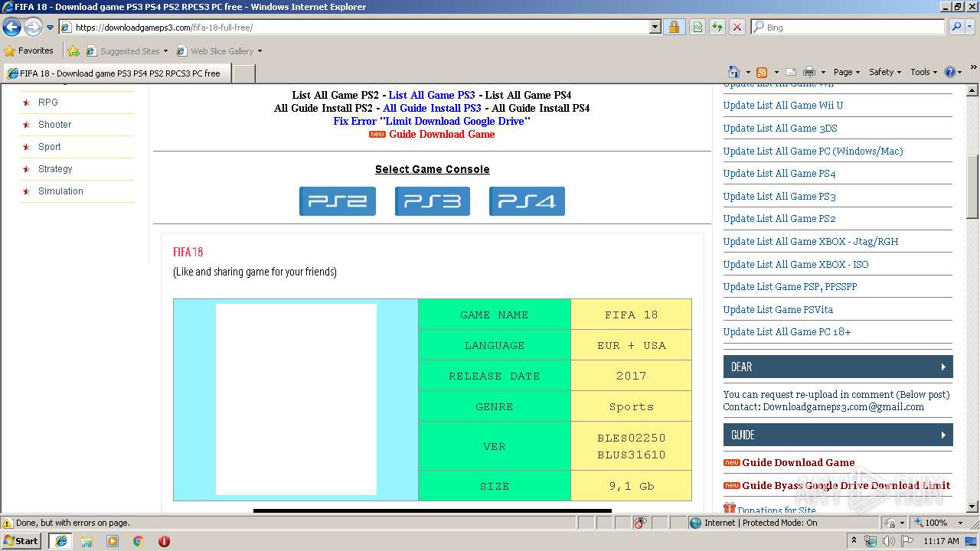Click the browser Forward arrow button
Screen dimensions: 980x551
point(33,28)
